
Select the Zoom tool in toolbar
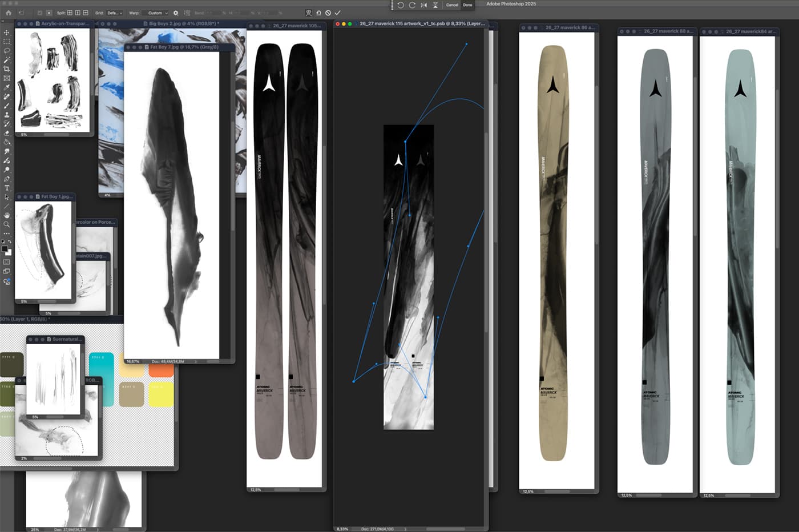click(x=7, y=224)
